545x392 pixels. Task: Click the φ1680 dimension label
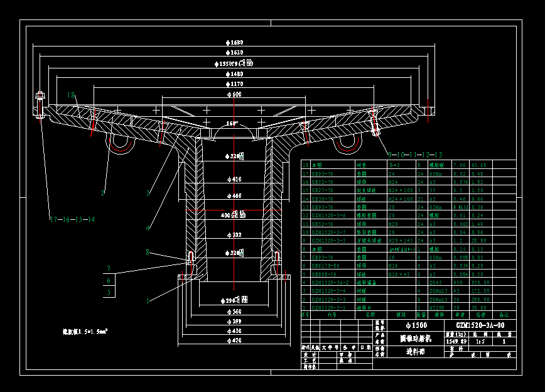coord(235,43)
